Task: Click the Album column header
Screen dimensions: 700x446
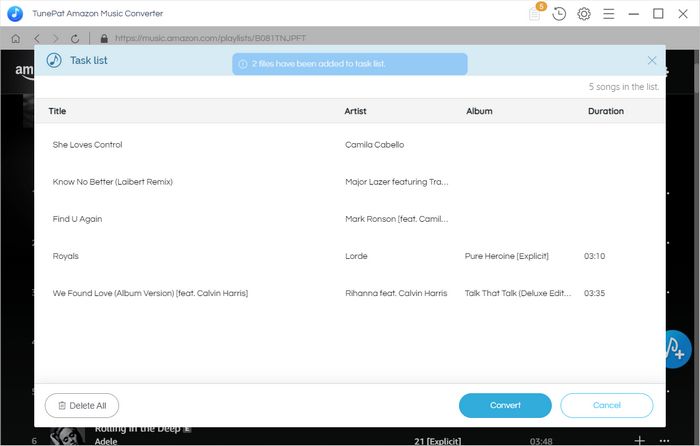Action: [x=479, y=111]
